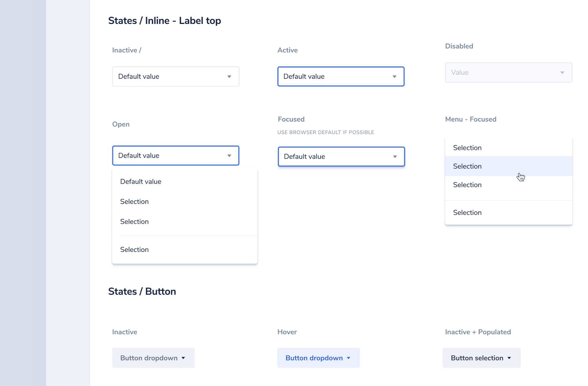This screenshot has height=386, width=588.
Task: Click the Disabled Value dropdown field
Action: click(x=508, y=72)
